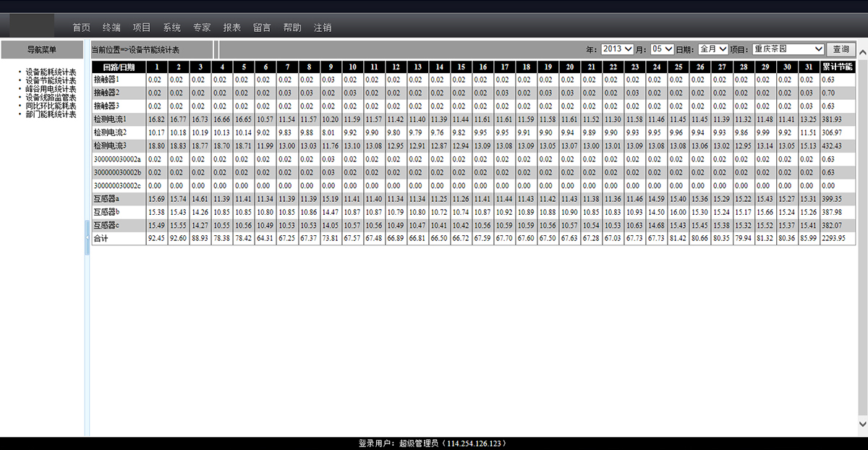The height and width of the screenshot is (450, 868).
Task: Click 注销 to log out
Action: [x=323, y=27]
